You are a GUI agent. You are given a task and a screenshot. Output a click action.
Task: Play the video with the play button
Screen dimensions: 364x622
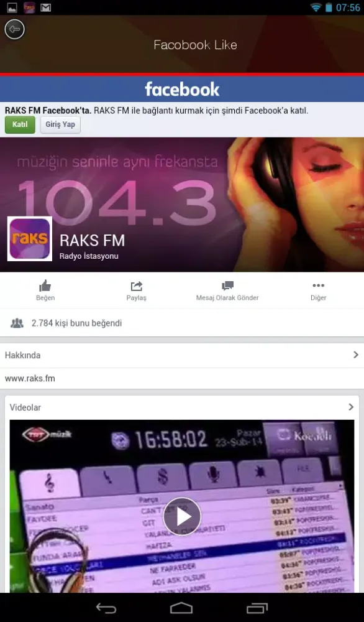coord(182,516)
